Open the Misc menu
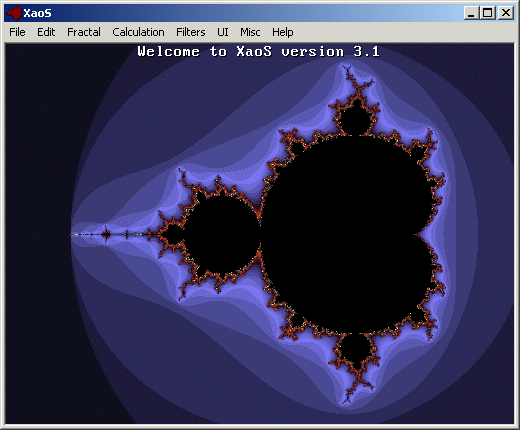 250,32
